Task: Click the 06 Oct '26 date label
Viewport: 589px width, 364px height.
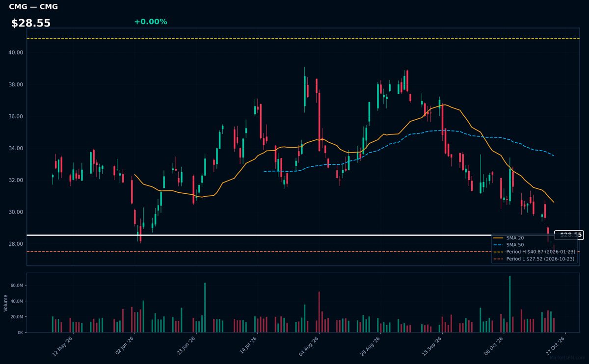Action: pyautogui.click(x=494, y=345)
